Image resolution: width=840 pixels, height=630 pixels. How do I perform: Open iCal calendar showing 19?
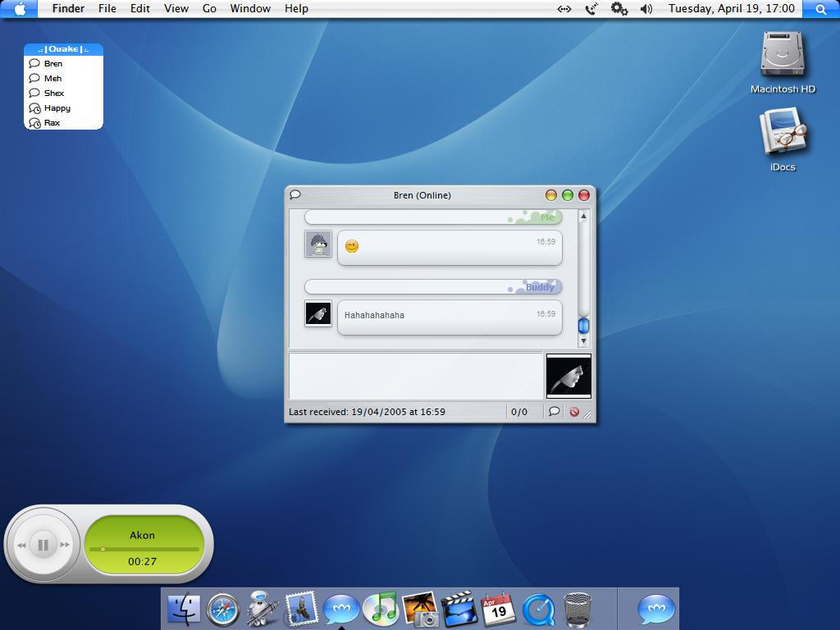tap(499, 609)
